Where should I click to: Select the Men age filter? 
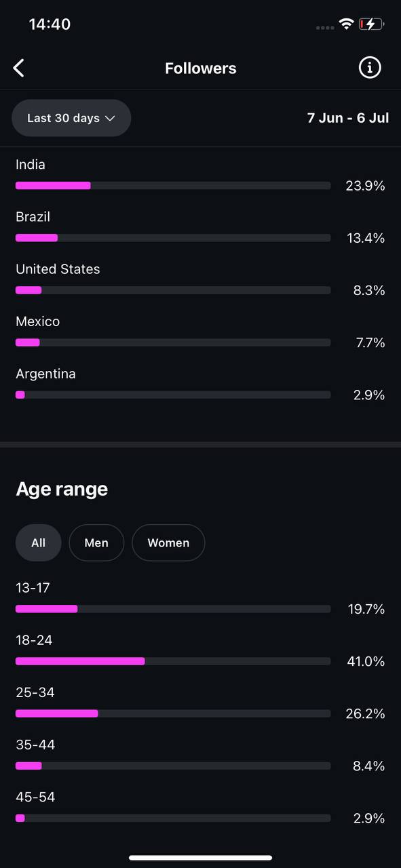click(96, 542)
